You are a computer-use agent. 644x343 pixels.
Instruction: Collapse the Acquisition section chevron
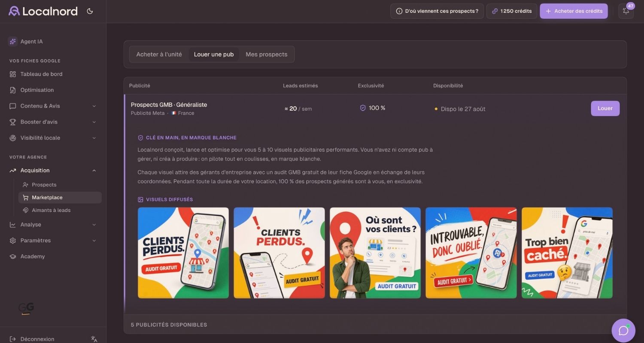[94, 170]
